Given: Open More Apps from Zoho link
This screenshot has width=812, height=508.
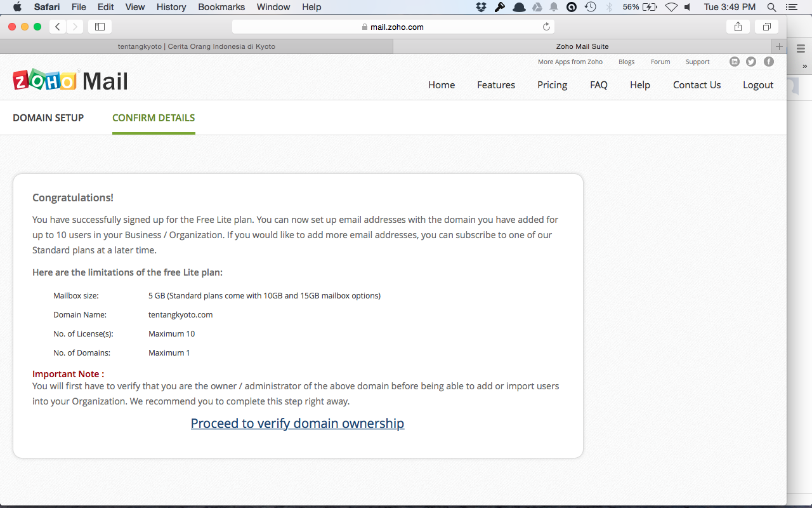Looking at the screenshot, I should coord(570,62).
